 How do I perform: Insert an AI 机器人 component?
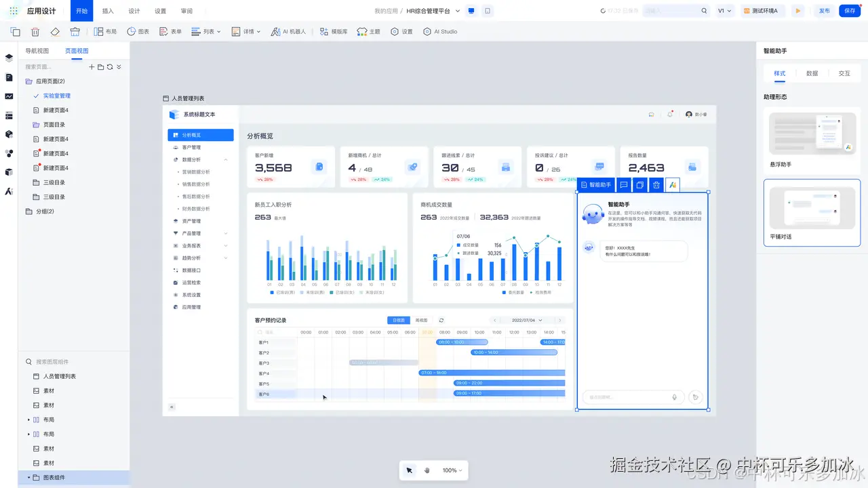[288, 31]
